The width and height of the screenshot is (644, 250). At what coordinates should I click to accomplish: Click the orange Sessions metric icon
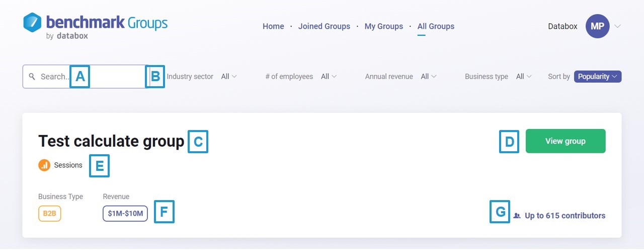pos(44,165)
